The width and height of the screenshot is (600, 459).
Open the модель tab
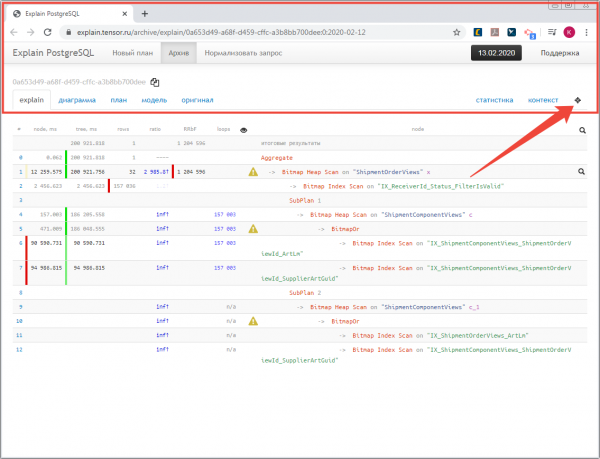pyautogui.click(x=154, y=101)
